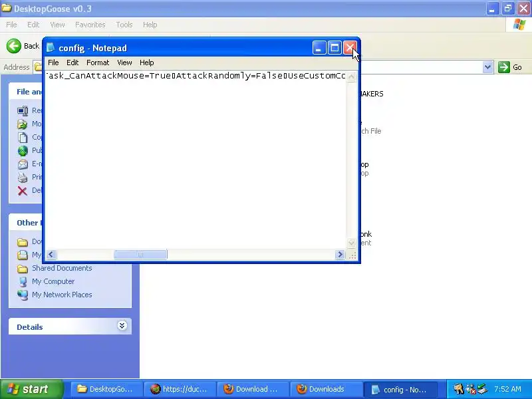Close the config Notepad window
The height and width of the screenshot is (399, 532).
pos(350,48)
